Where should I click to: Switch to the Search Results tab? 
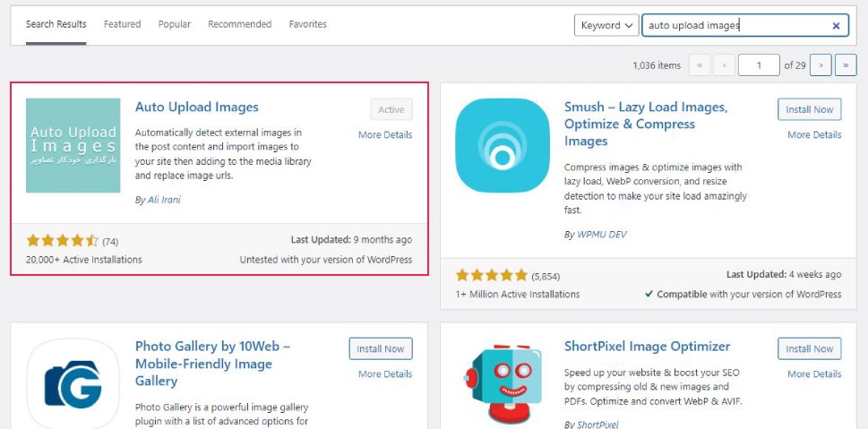(x=56, y=24)
